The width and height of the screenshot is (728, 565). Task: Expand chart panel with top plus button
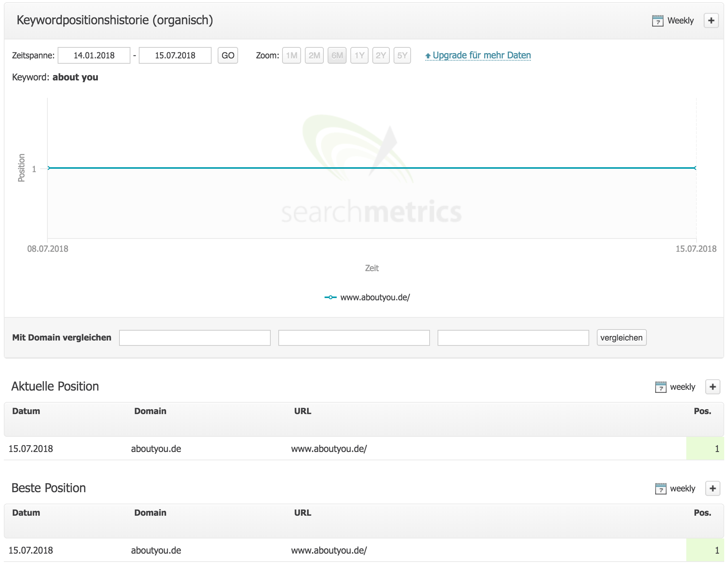click(711, 20)
